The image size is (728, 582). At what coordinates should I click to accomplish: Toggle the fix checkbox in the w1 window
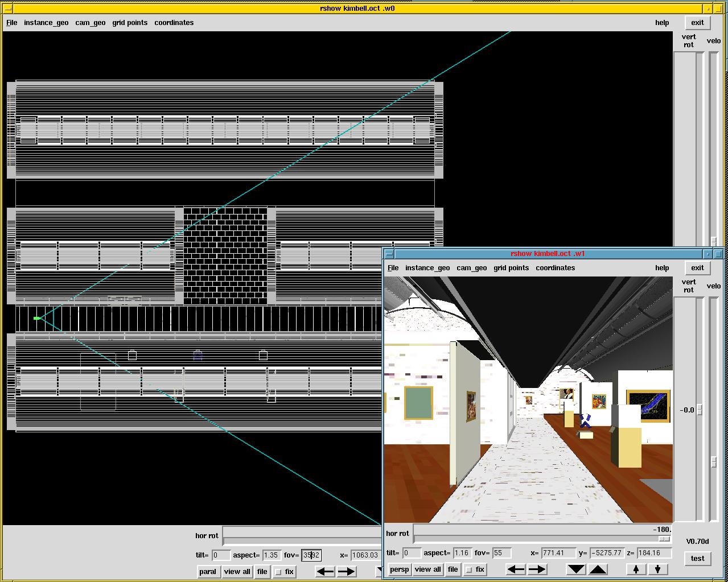click(x=469, y=569)
